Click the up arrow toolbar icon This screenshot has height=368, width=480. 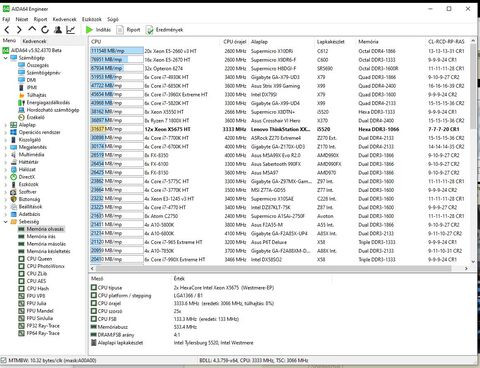tap(32, 29)
